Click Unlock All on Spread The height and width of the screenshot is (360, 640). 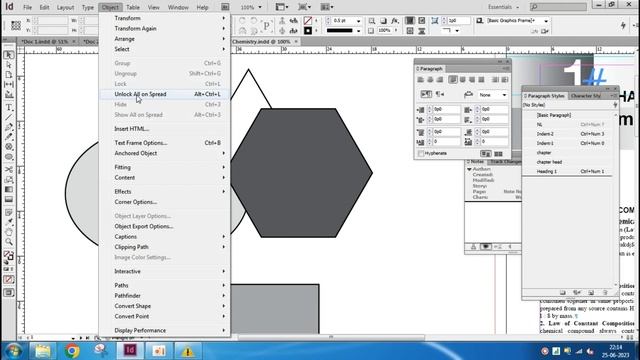(x=165, y=94)
